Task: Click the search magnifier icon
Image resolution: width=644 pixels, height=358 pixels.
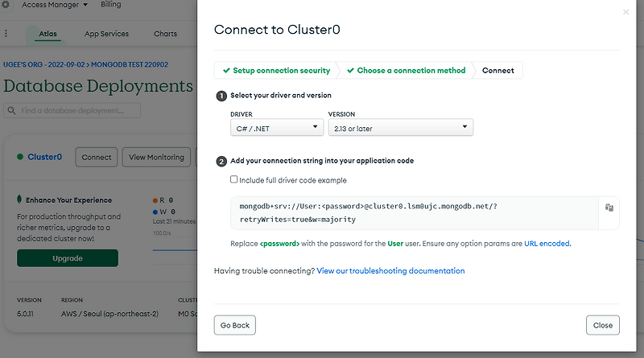Action: [x=12, y=110]
